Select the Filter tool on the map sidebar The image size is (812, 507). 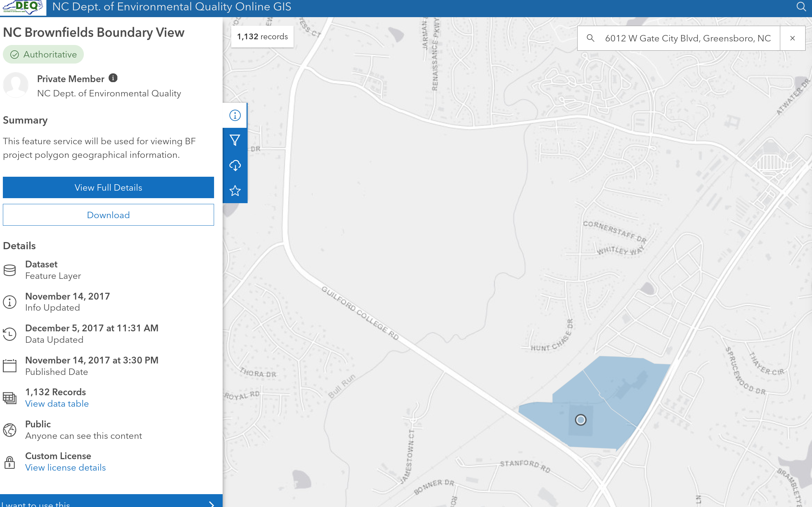coord(235,140)
